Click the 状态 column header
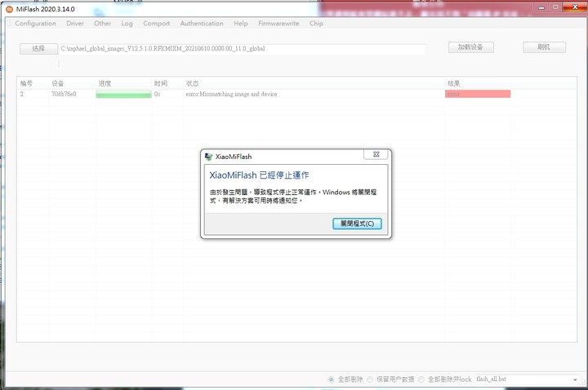The height and width of the screenshot is (390, 588). point(193,83)
